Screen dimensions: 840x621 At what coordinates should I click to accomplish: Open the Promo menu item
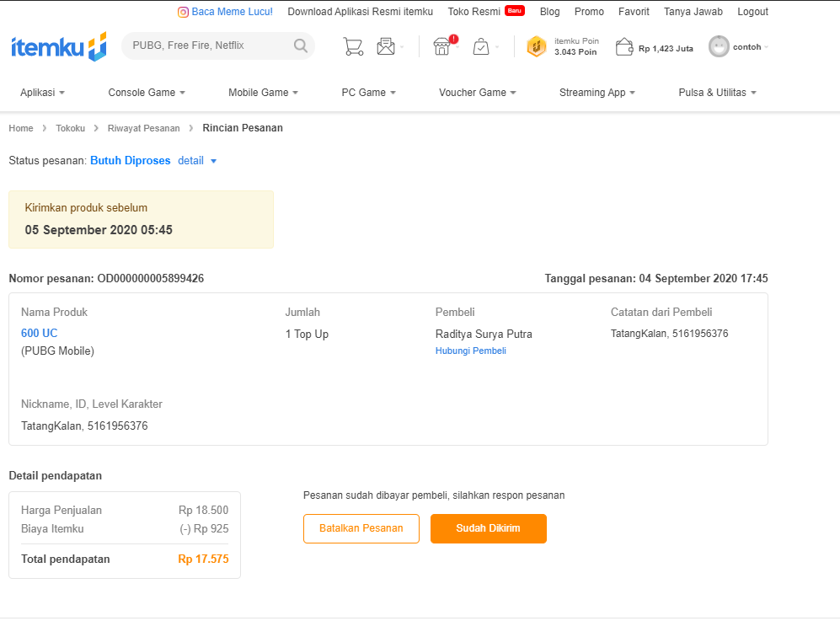(x=589, y=12)
